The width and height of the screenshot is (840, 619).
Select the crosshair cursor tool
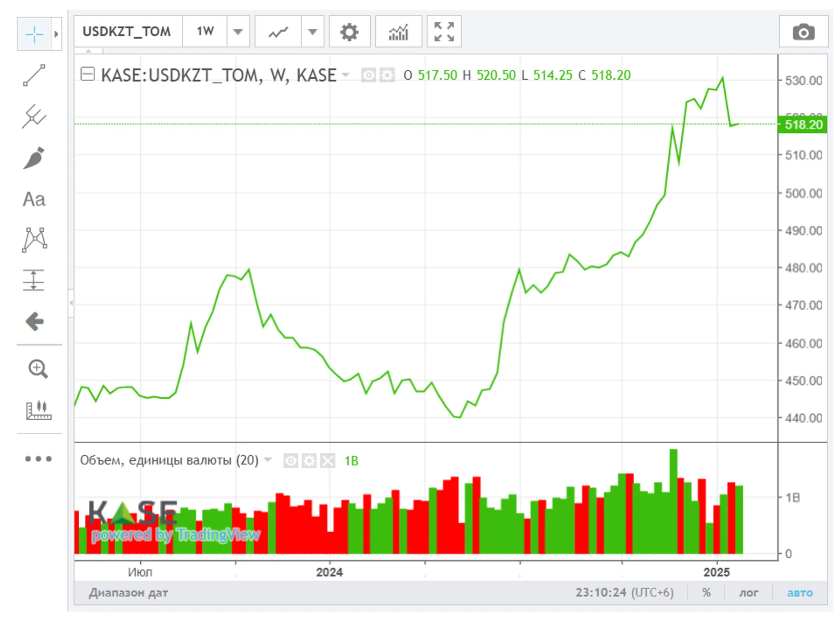[34, 34]
